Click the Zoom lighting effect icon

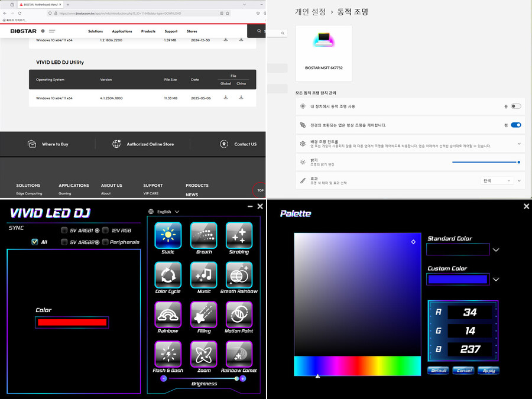(203, 354)
